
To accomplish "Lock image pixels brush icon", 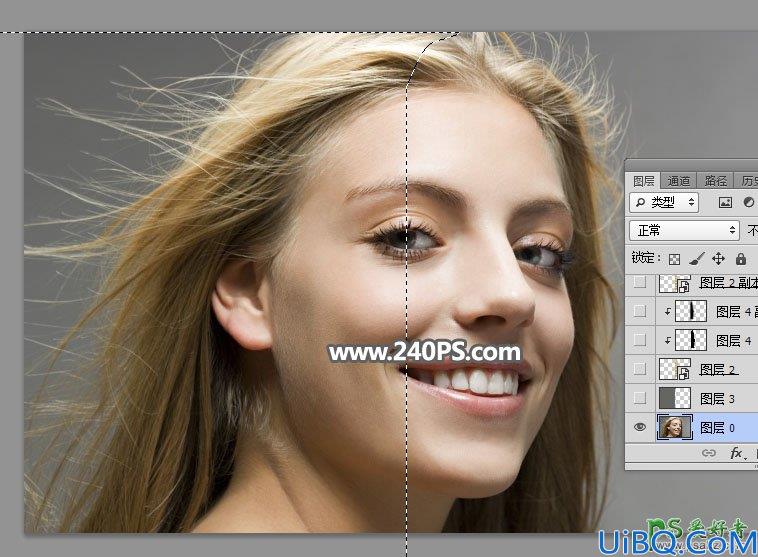I will tap(696, 259).
